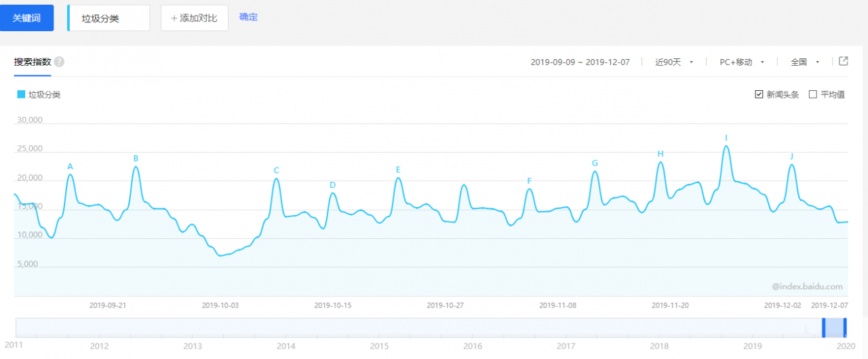Uncheck the 新闻头条 checkbox
This screenshot has width=868, height=359.
click(x=759, y=94)
